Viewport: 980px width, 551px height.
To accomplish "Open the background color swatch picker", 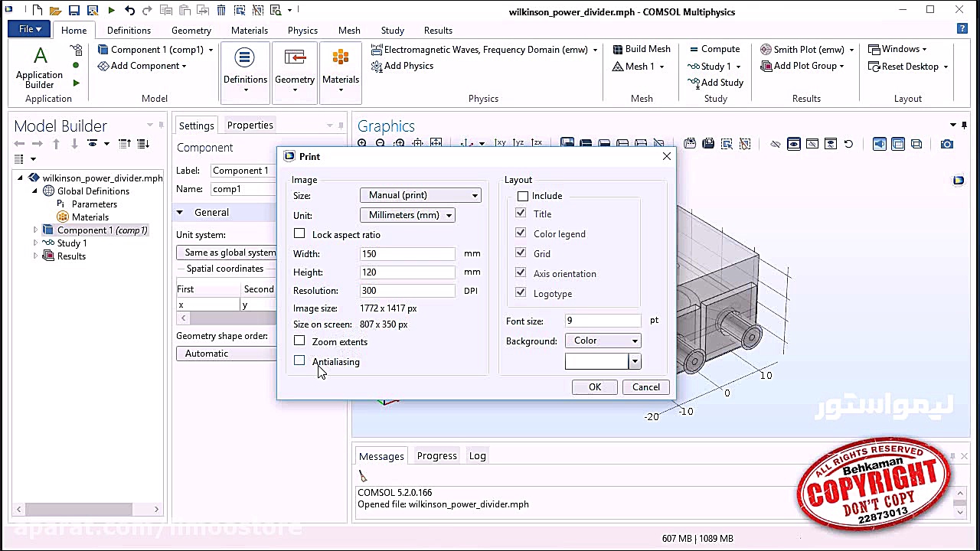I will point(634,361).
